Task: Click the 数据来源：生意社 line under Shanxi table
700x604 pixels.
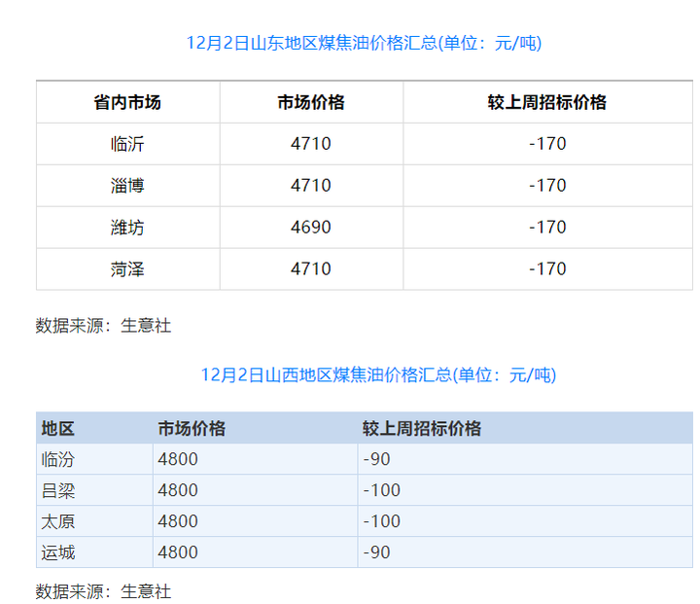Action: click(x=103, y=591)
